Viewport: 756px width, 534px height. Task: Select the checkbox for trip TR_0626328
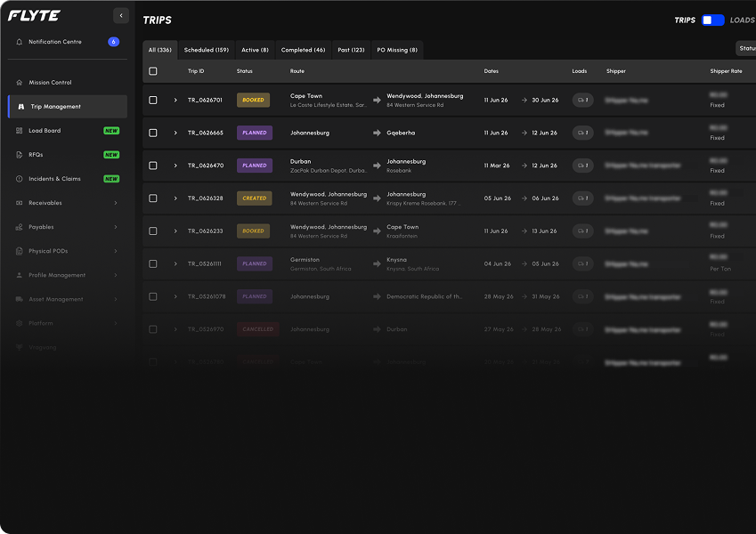pyautogui.click(x=153, y=198)
